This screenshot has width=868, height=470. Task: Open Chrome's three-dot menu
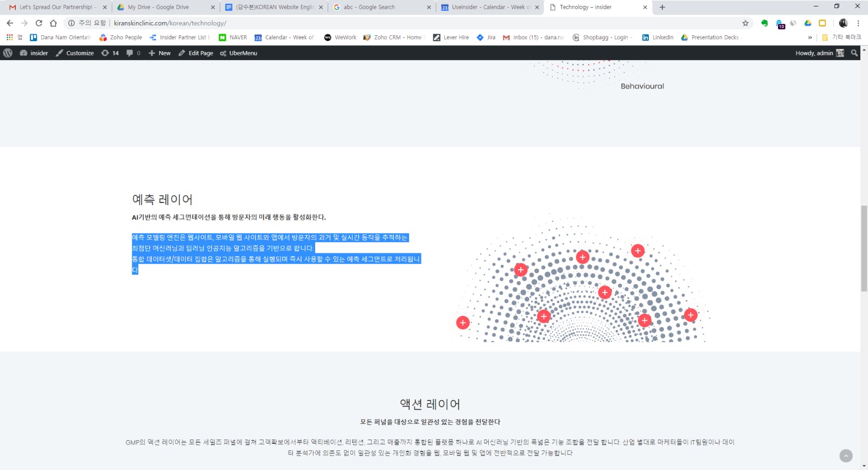(858, 23)
